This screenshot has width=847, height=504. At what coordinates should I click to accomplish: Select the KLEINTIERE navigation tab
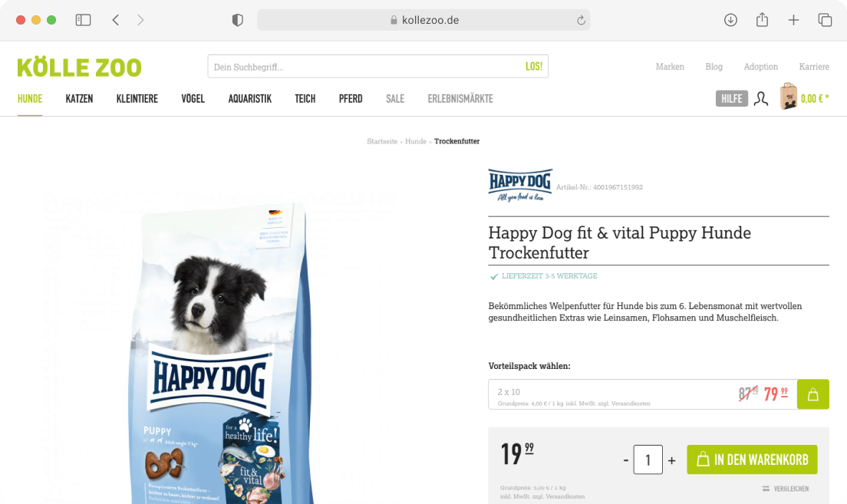(137, 99)
